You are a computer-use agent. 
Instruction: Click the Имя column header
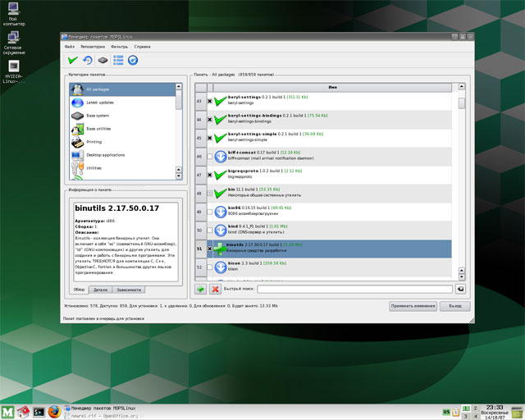coord(332,87)
